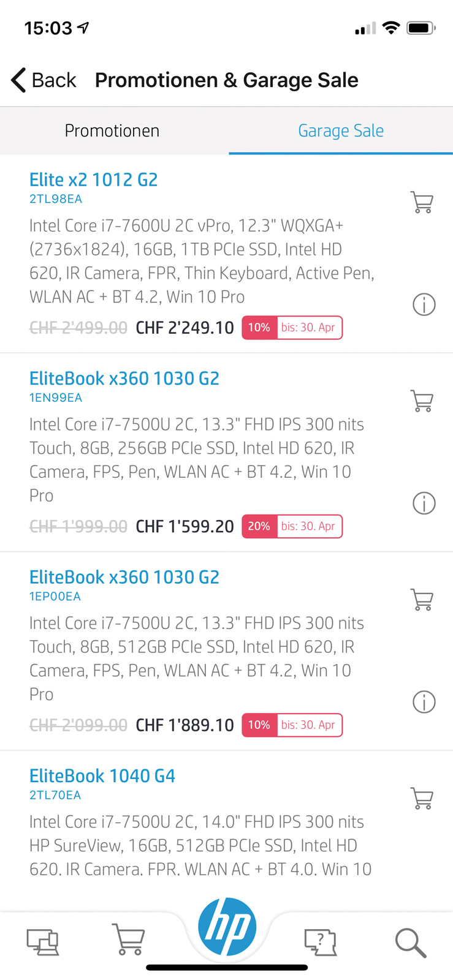453x980 pixels.
Task: Select the Garage Sale tab
Action: [341, 130]
